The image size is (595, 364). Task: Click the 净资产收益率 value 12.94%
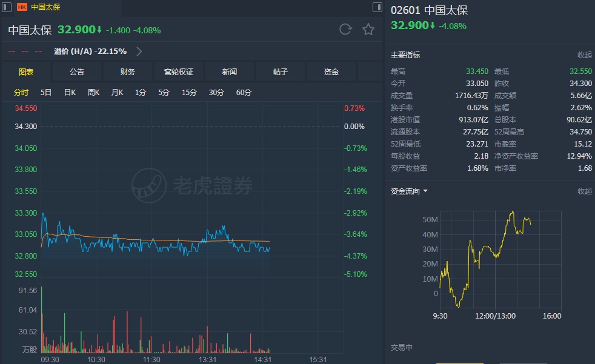(579, 156)
